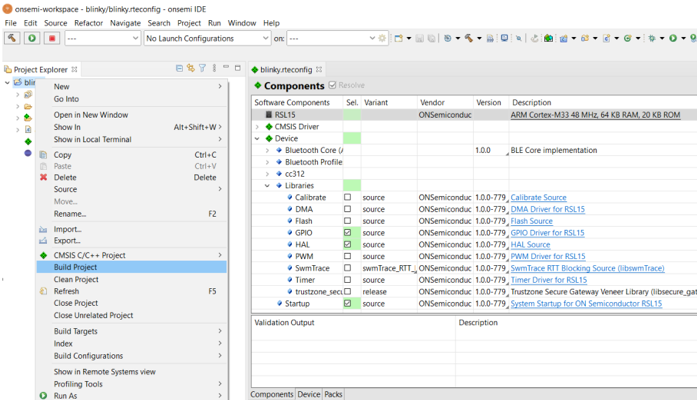
Task: Open the DMA Driver for RSL15 link
Action: pos(548,209)
